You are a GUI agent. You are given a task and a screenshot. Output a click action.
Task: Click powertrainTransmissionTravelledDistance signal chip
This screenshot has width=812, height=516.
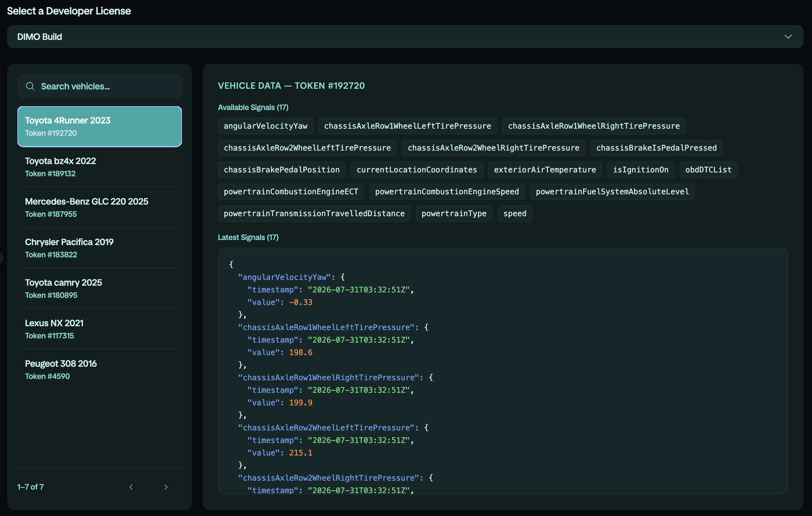pyautogui.click(x=314, y=214)
